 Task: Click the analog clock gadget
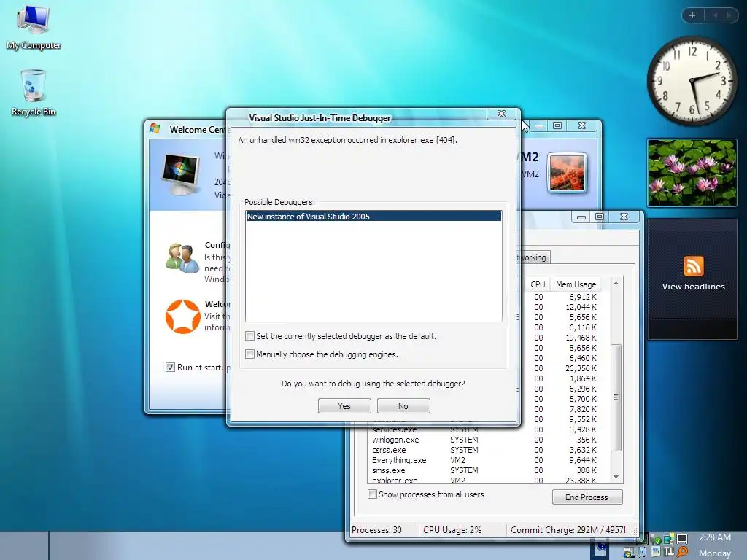point(692,81)
